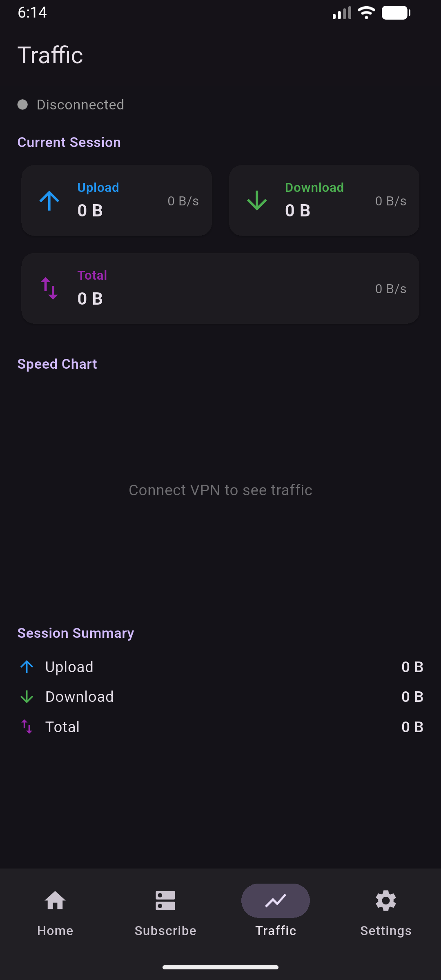Tap the Total arrows icon in Session Summary
This screenshot has width=441, height=980.
point(27,727)
